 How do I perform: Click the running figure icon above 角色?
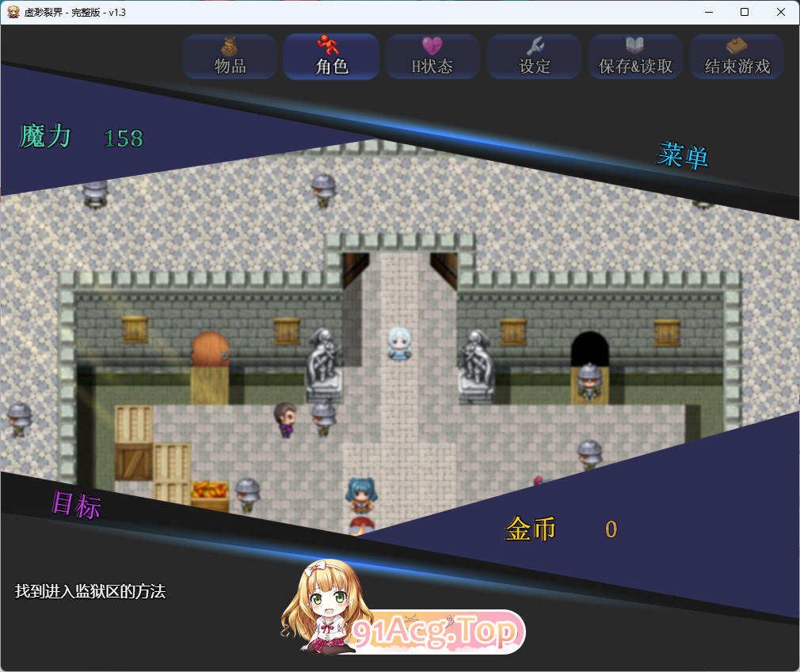328,44
